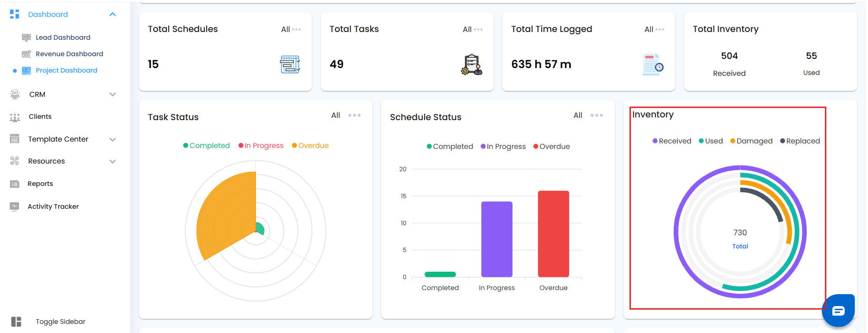Image resolution: width=868 pixels, height=333 pixels.
Task: Collapse the Dashboard menu chevron
Action: click(x=112, y=15)
